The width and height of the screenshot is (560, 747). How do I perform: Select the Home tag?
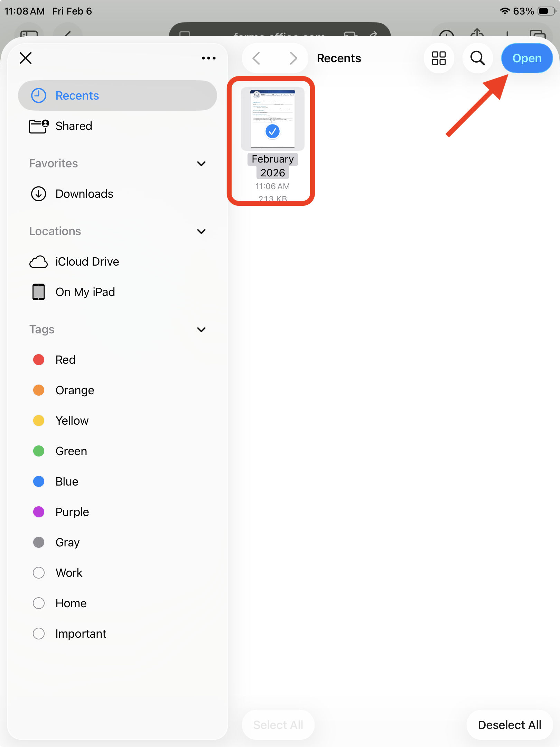118,603
